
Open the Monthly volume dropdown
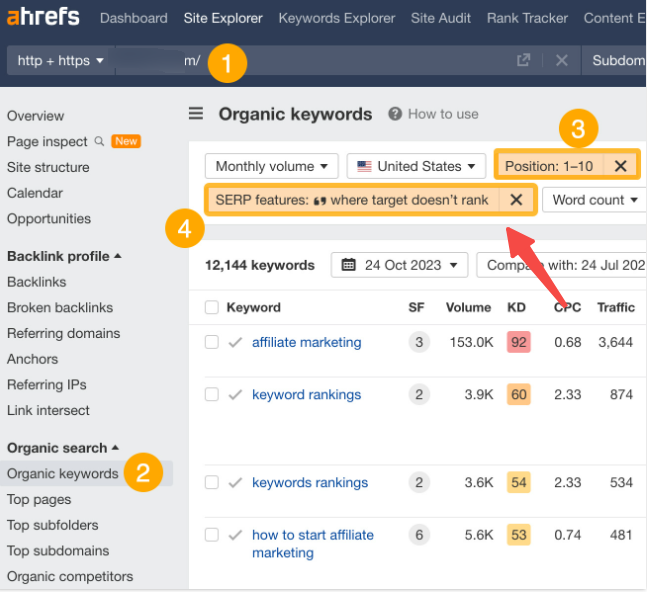[x=272, y=166]
